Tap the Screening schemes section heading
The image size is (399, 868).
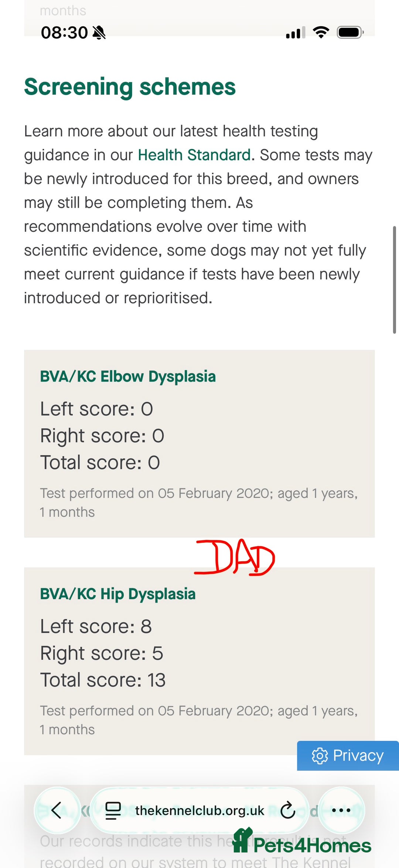(130, 87)
